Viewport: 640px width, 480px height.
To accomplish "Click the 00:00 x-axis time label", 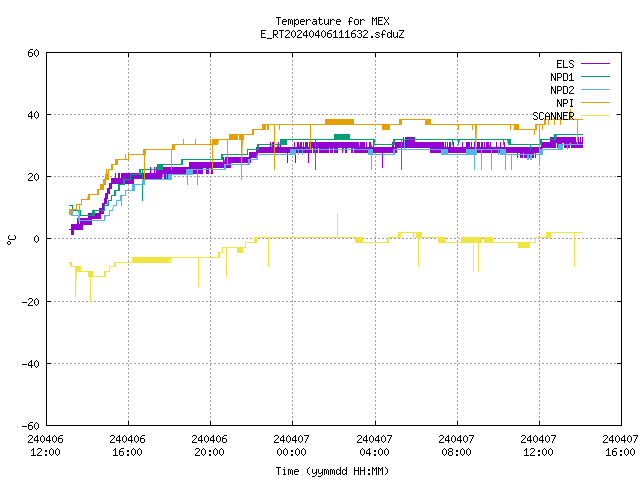I will pyautogui.click(x=291, y=452).
